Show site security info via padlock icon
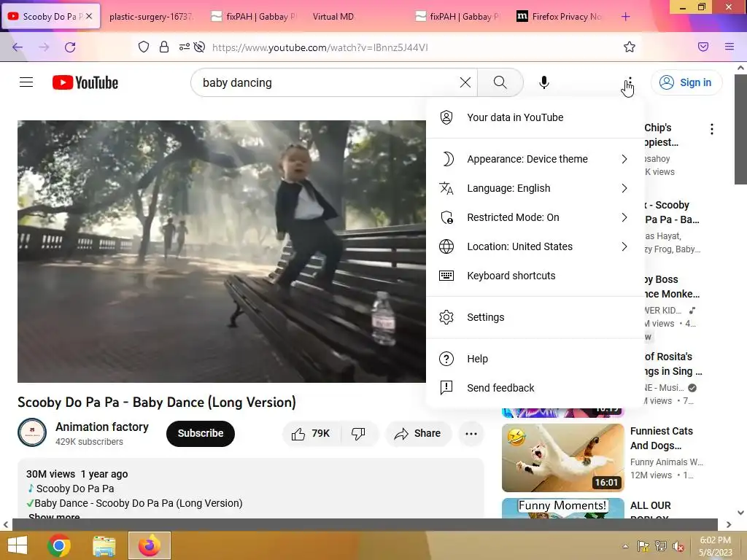 (164, 47)
